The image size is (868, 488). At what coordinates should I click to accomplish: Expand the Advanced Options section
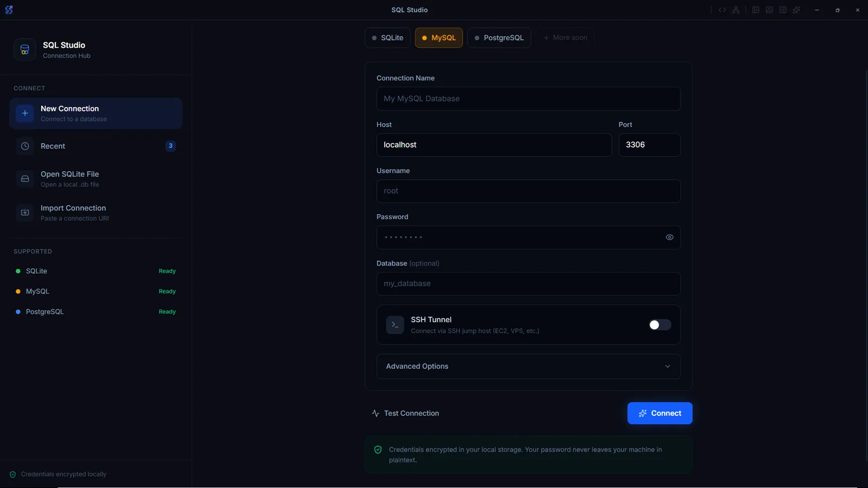click(x=528, y=367)
